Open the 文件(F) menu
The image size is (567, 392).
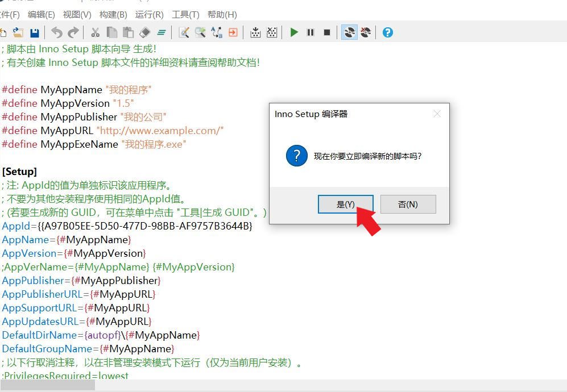(10, 15)
